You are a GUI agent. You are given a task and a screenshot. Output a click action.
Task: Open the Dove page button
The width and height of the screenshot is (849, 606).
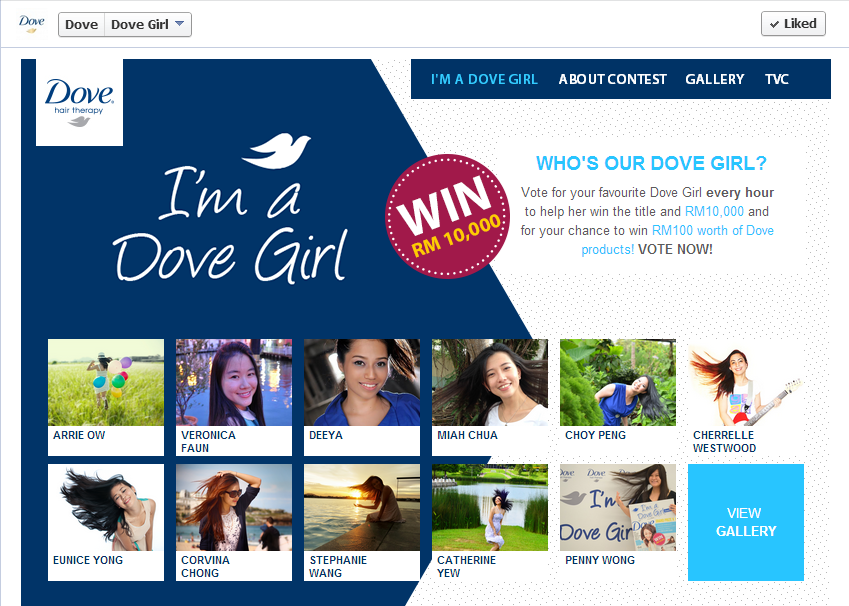coord(82,25)
